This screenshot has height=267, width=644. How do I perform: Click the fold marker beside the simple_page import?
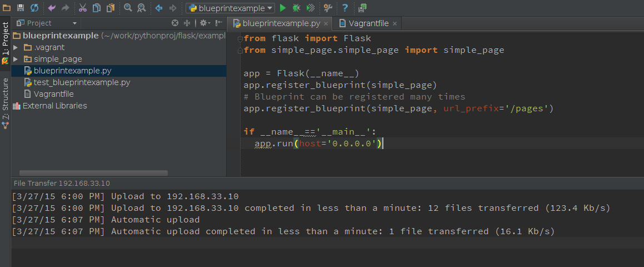click(240, 50)
